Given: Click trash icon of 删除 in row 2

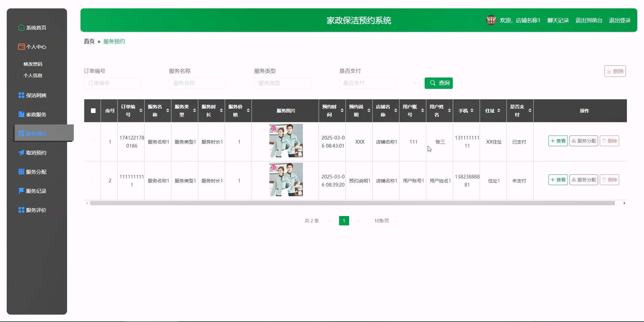Looking at the screenshot, I should tap(604, 180).
